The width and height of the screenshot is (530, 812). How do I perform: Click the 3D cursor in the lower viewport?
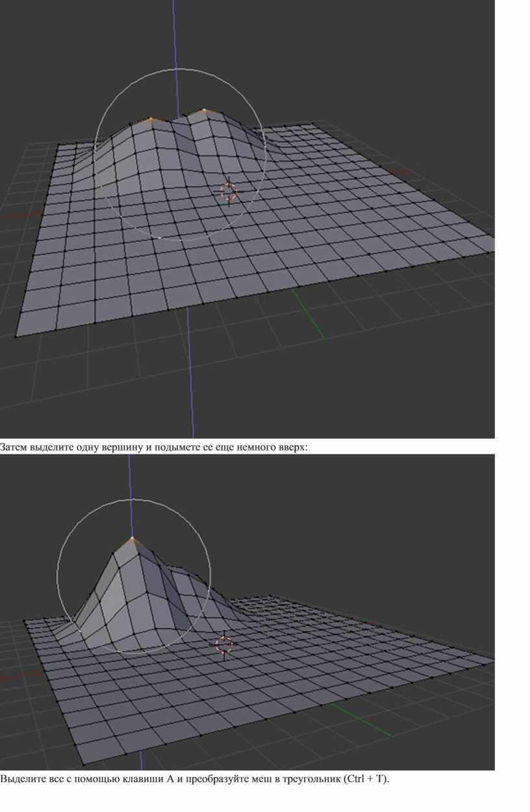[x=224, y=645]
